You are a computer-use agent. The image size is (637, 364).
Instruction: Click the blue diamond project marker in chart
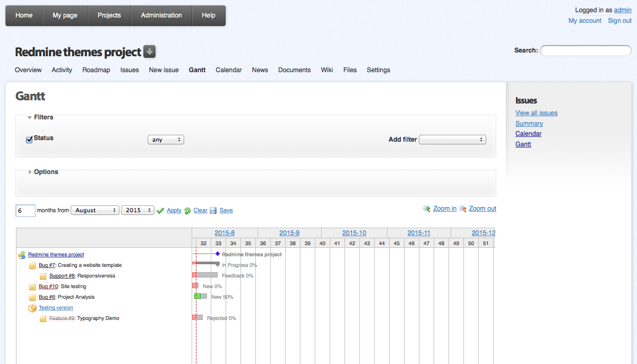[x=218, y=254]
